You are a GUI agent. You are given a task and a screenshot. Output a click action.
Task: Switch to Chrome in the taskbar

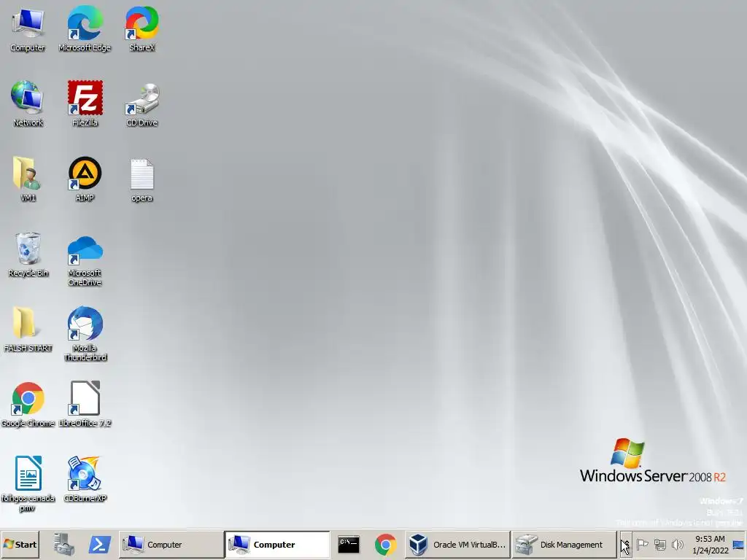pyautogui.click(x=385, y=544)
